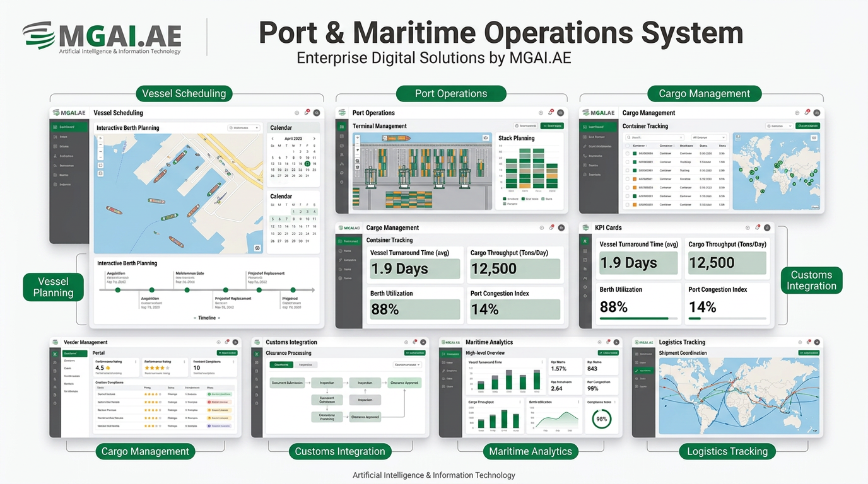Open notifications bell in Customs Integration header

pyautogui.click(x=415, y=342)
